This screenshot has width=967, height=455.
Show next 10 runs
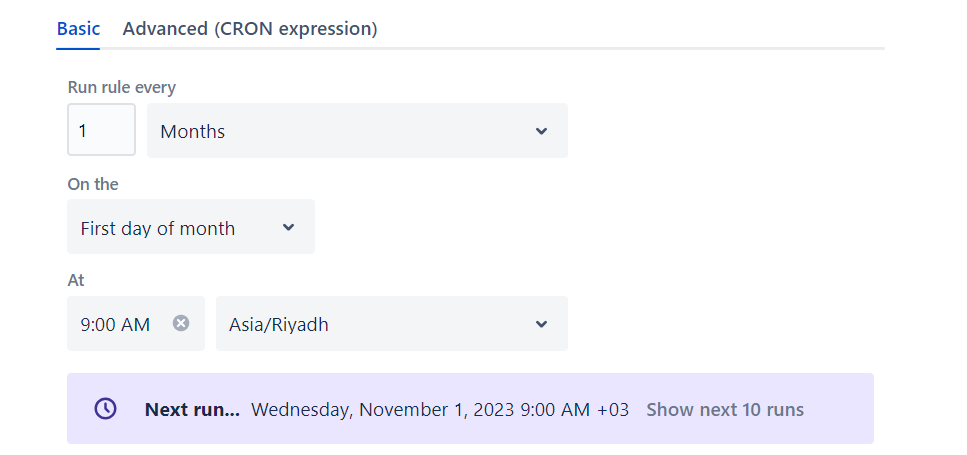[725, 409]
